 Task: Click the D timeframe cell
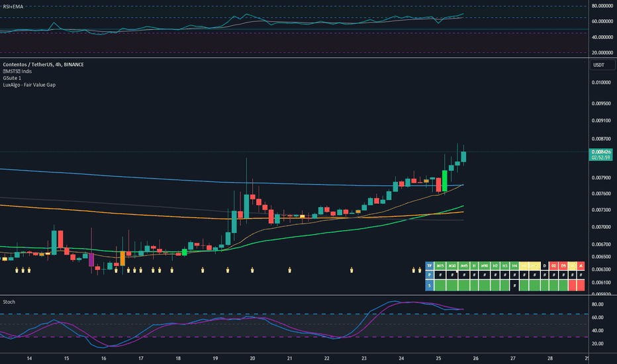545,265
